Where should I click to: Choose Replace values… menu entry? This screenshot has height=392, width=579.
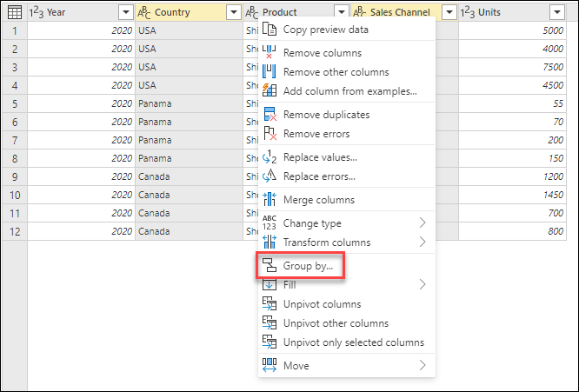click(347, 157)
